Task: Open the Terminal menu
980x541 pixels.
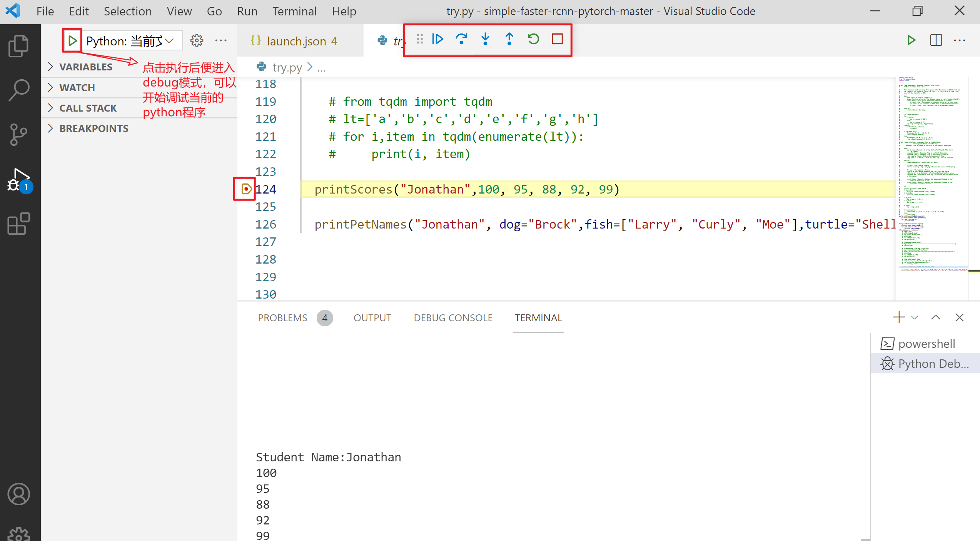Action: click(294, 11)
